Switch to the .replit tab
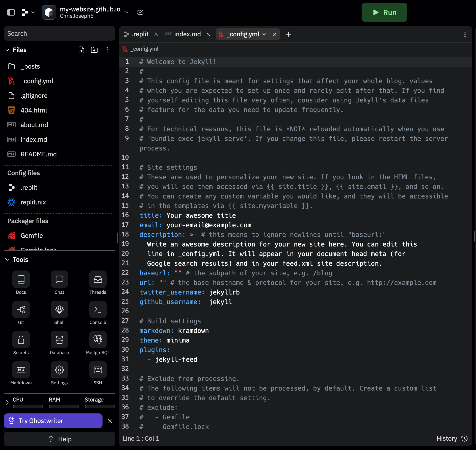Screen dimensions: 476x450 pyautogui.click(x=137, y=34)
